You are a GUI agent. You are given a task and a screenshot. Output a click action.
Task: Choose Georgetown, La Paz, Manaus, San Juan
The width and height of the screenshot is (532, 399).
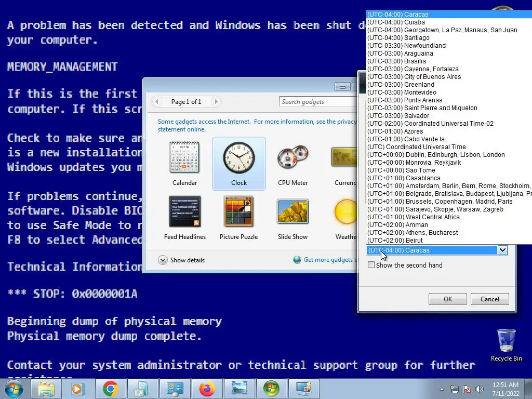click(x=449, y=30)
